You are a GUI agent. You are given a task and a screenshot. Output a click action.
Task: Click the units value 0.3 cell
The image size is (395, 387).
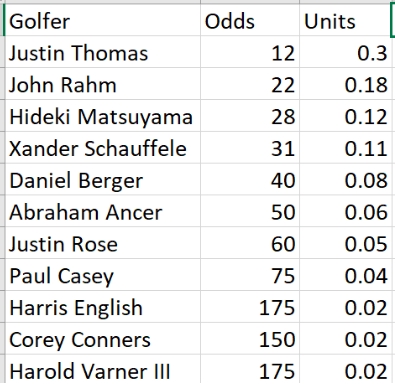point(345,52)
